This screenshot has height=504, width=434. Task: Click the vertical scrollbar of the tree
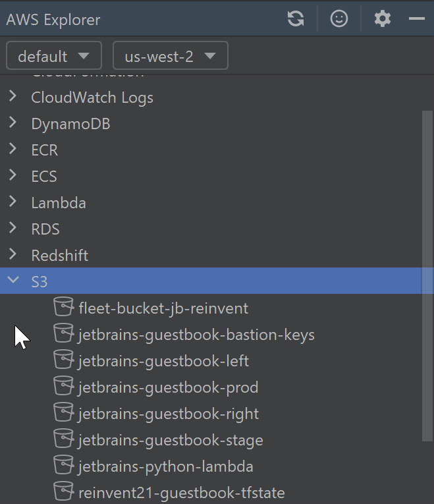click(x=427, y=264)
